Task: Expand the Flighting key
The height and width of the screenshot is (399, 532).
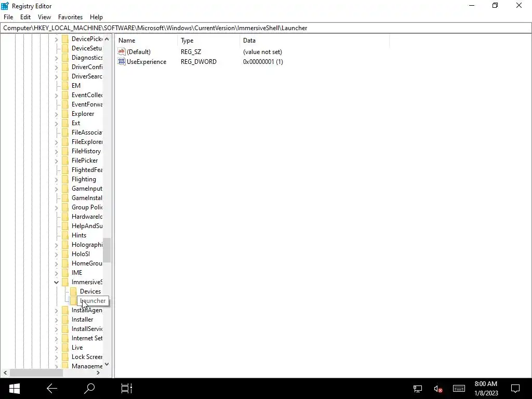Action: 56,179
